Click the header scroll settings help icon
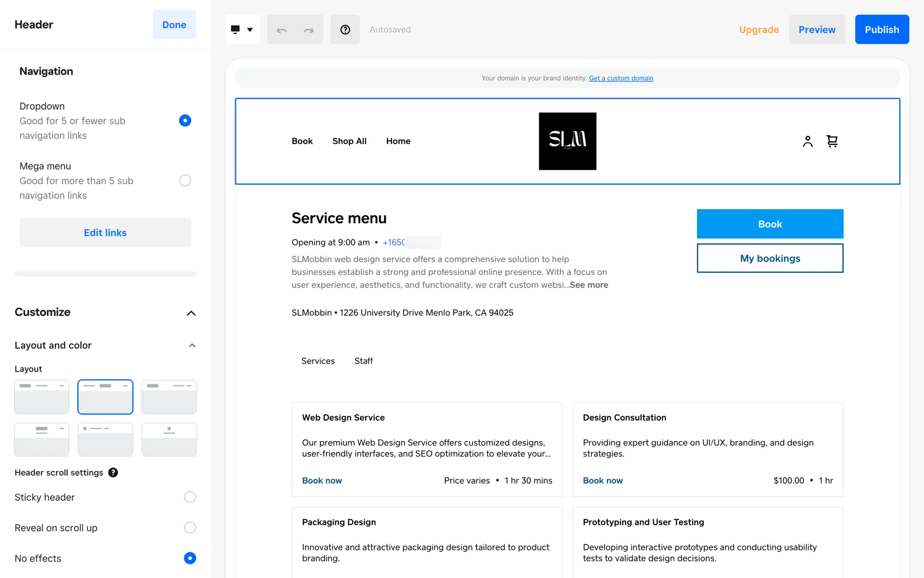Screen dimensions: 924x578 point(113,473)
